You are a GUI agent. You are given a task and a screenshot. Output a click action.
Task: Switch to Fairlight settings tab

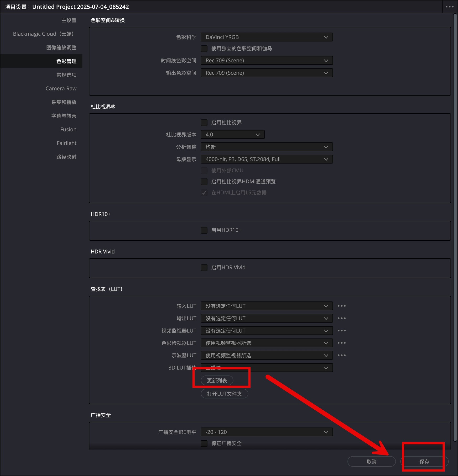[67, 143]
